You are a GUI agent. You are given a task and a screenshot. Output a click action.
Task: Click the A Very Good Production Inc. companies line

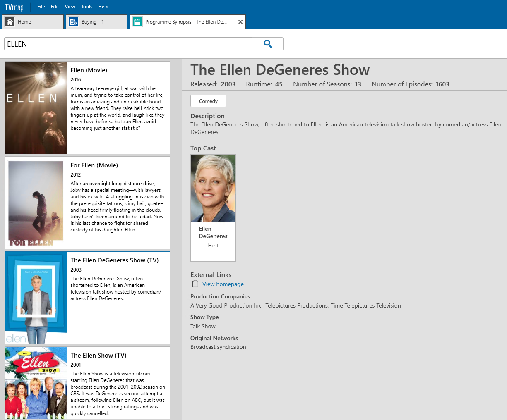tap(296, 306)
